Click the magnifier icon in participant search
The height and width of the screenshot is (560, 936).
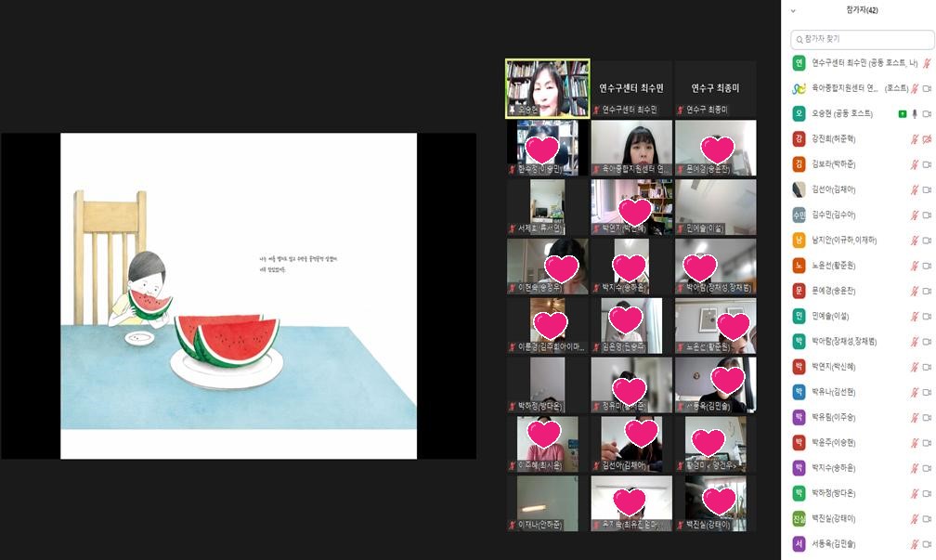point(799,39)
